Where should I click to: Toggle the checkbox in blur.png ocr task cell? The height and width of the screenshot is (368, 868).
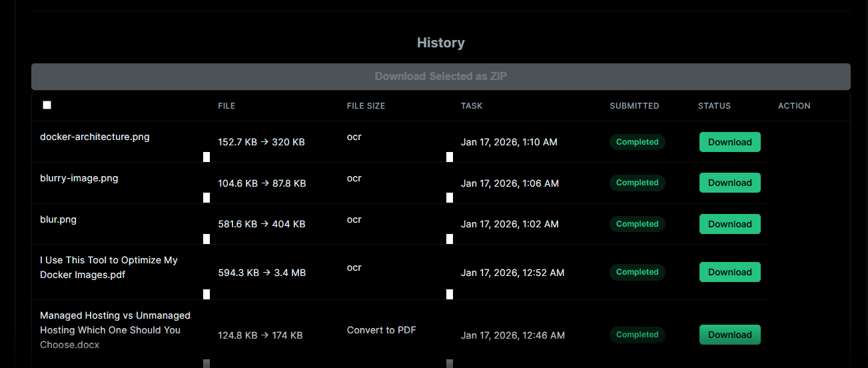pos(450,239)
